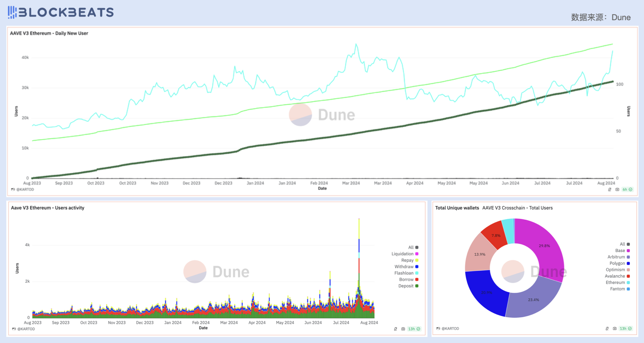Open the Aave V3 Ethereum - Users activity title
644x343 pixels.
[48, 208]
